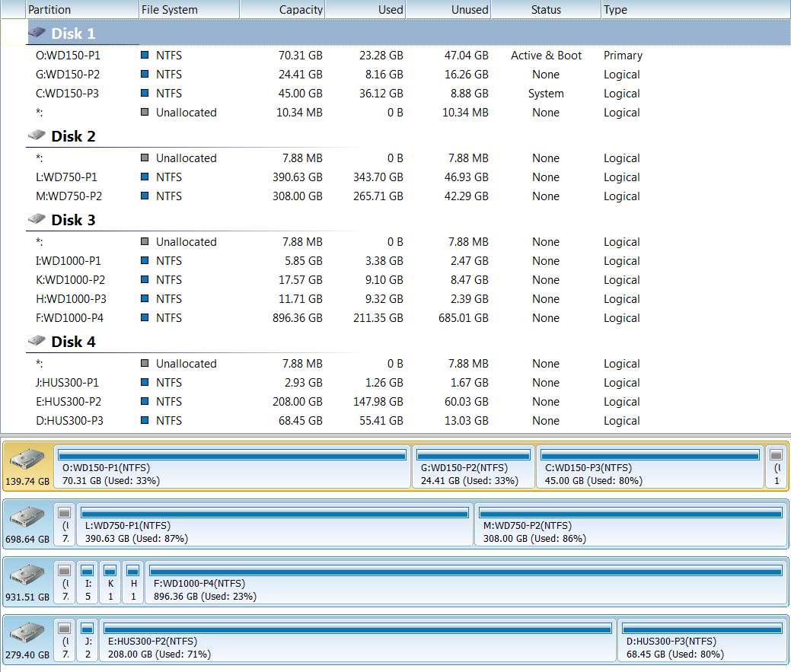Select the 279.40 GB disk icon in the map
The image size is (791, 672).
pos(27,632)
